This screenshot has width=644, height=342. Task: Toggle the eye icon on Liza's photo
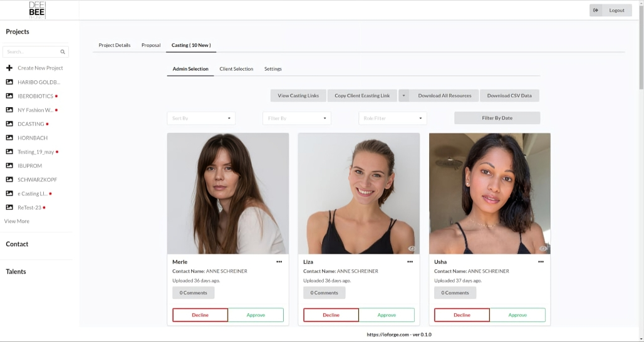coord(412,249)
